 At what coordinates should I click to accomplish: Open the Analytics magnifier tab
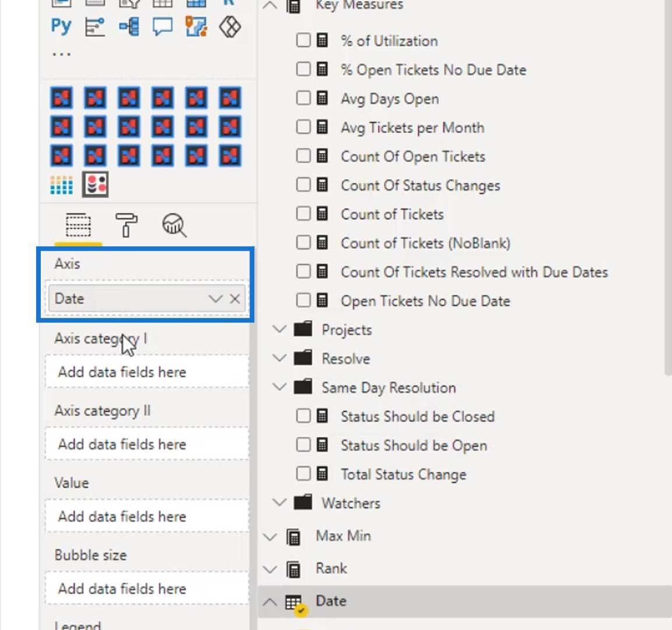click(174, 225)
